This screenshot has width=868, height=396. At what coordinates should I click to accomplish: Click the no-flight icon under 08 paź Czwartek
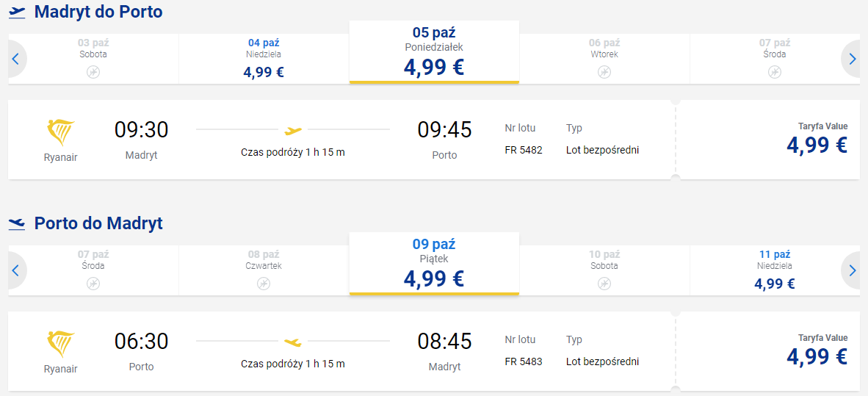[x=264, y=284]
